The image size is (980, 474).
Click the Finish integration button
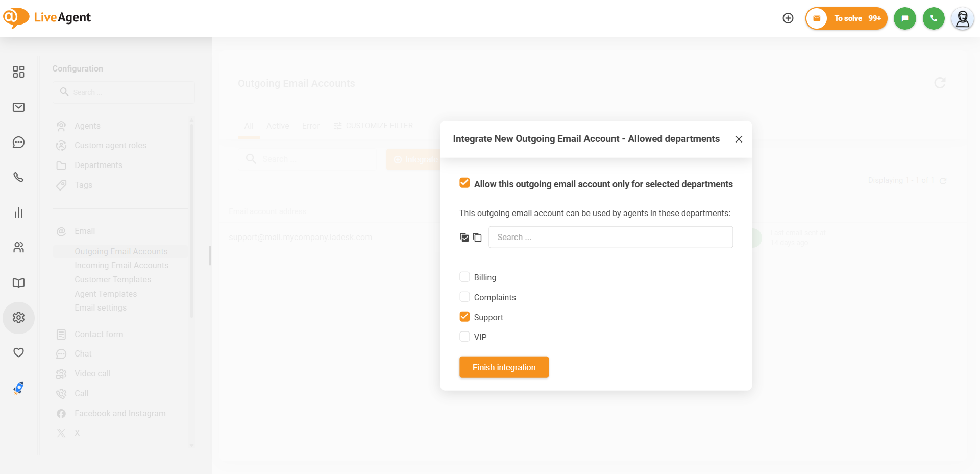[x=504, y=367]
